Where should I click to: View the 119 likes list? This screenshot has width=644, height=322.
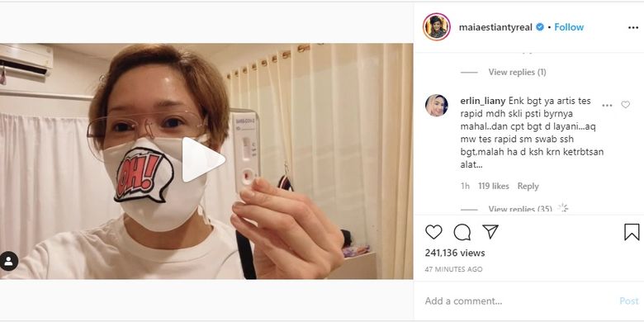coord(493,186)
